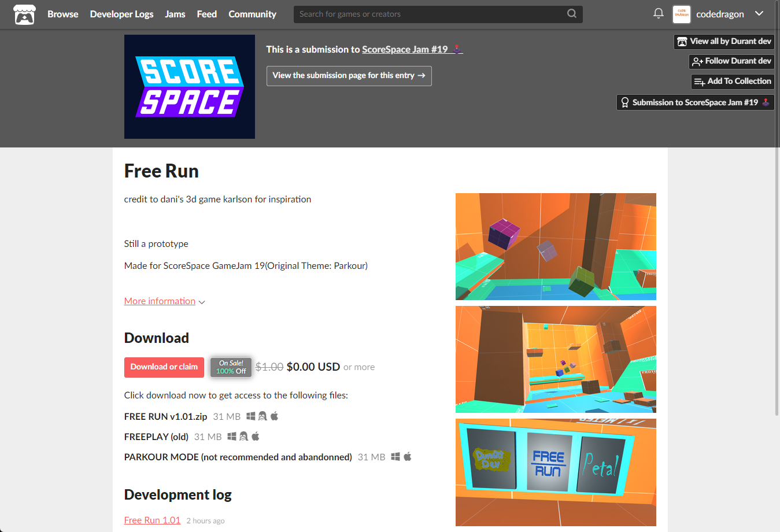This screenshot has height=532, width=780.
Task: Add game to collection
Action: click(733, 82)
